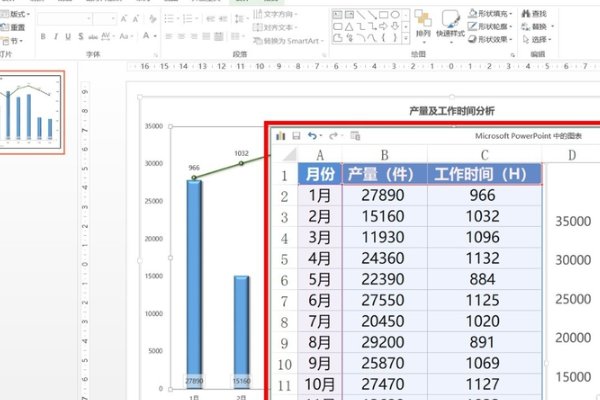Select the straight line shape

[360, 15]
